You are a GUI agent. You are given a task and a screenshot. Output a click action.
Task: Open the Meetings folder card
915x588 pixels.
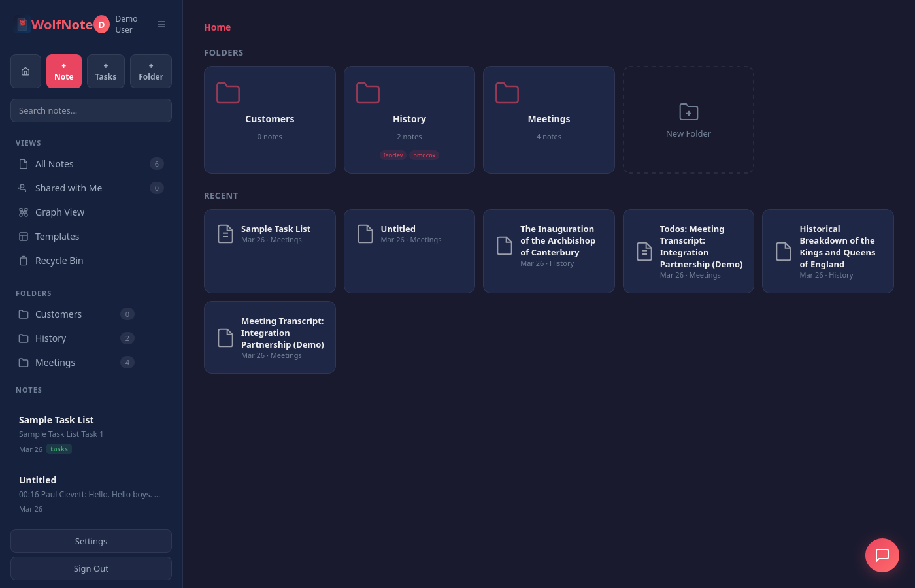pos(549,120)
